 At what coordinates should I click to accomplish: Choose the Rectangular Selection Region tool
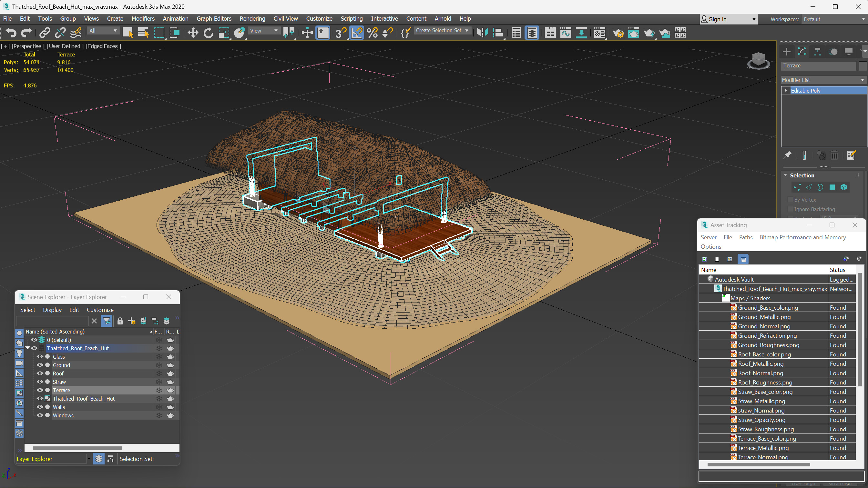[x=159, y=33]
